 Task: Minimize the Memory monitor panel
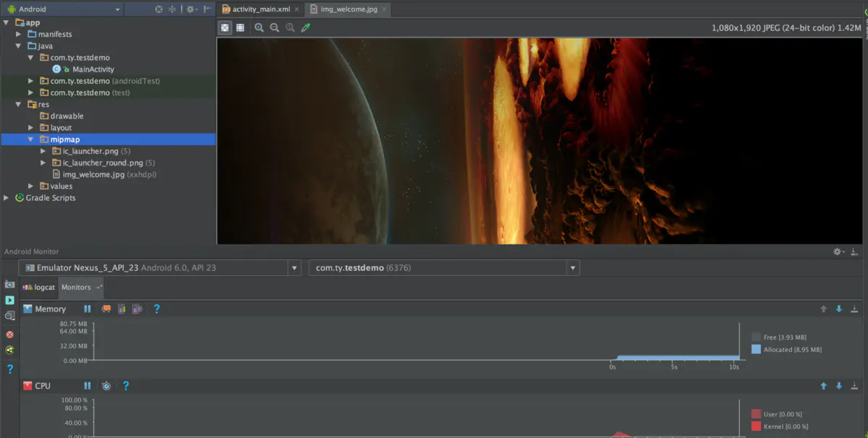pos(854,309)
